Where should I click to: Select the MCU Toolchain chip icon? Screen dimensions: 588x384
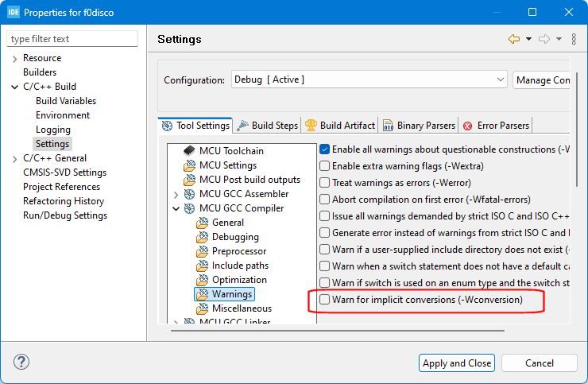[x=189, y=151]
